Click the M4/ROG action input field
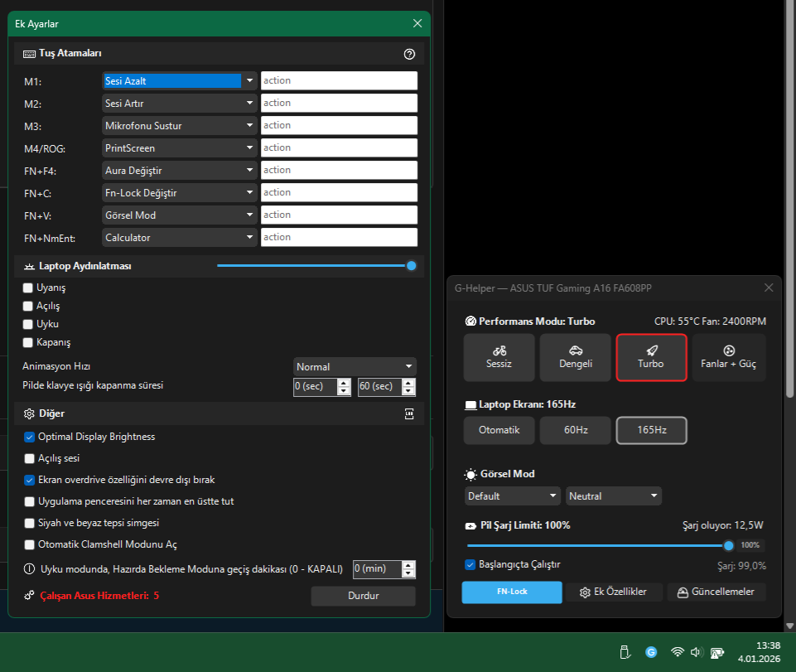The image size is (796, 672). pos(339,147)
